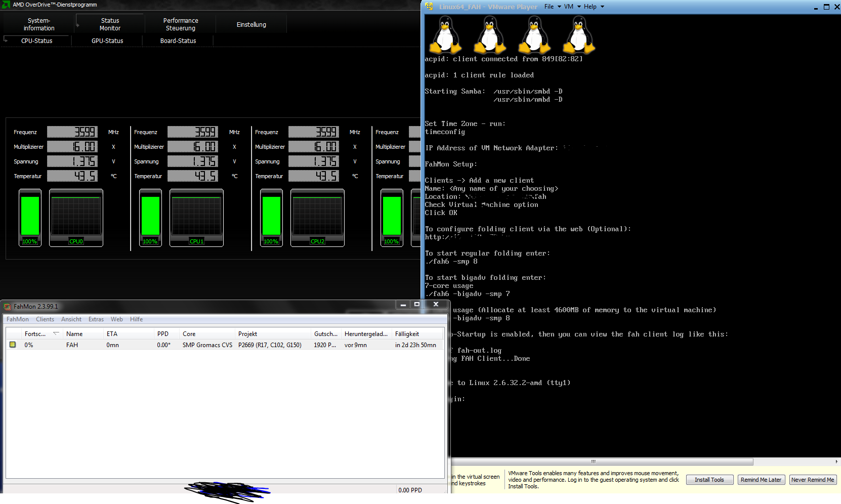Click the yellow status icon of the FAH client
Viewport: 841px width, 504px height.
pyautogui.click(x=13, y=345)
